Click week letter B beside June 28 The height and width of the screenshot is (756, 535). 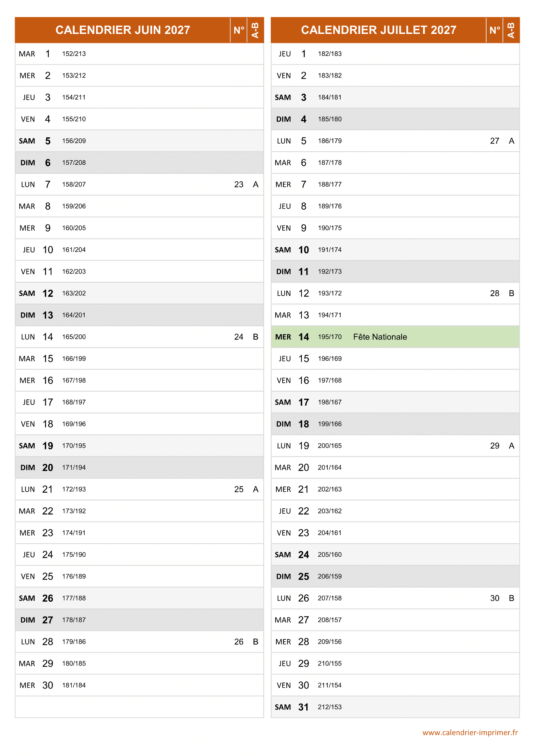click(x=256, y=642)
